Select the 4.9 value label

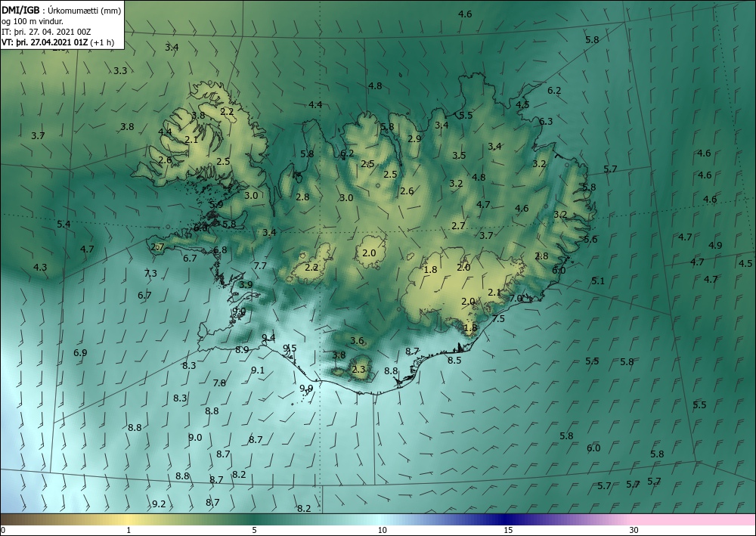[715, 246]
